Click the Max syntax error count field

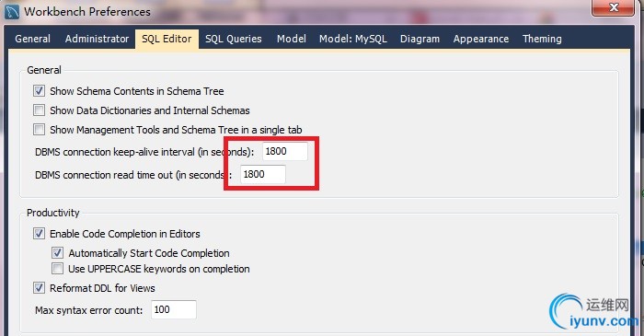[174, 309]
